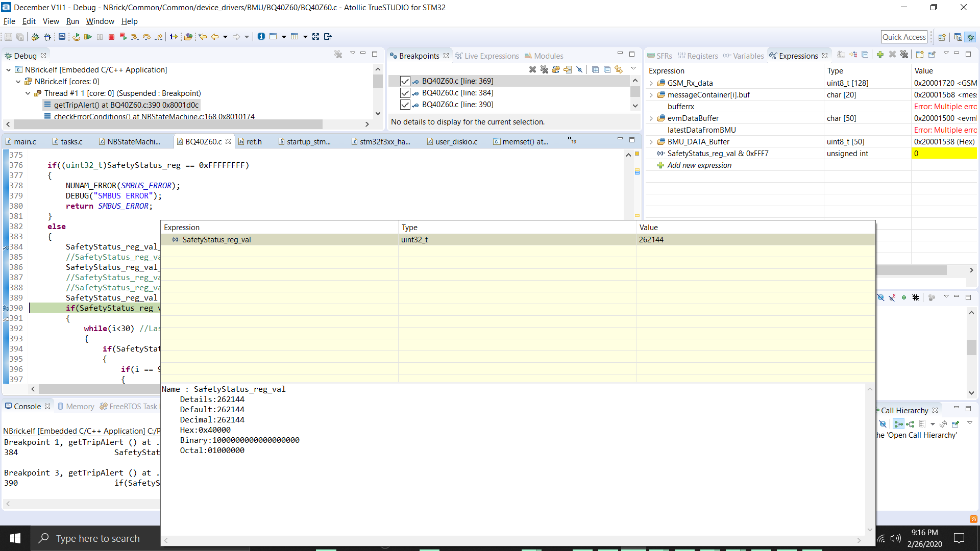Uncheck breakpoint BQ40Z60.c line 384
980x551 pixels.
[x=405, y=93]
